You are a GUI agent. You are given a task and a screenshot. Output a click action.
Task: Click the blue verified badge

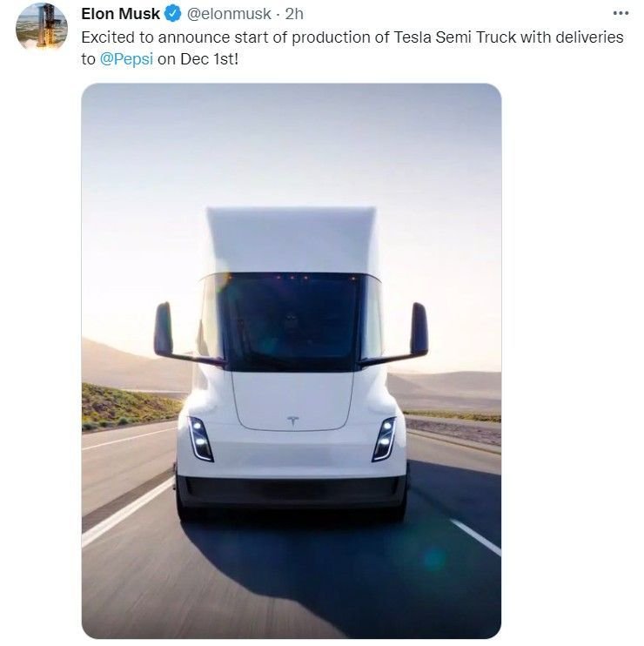tap(173, 14)
